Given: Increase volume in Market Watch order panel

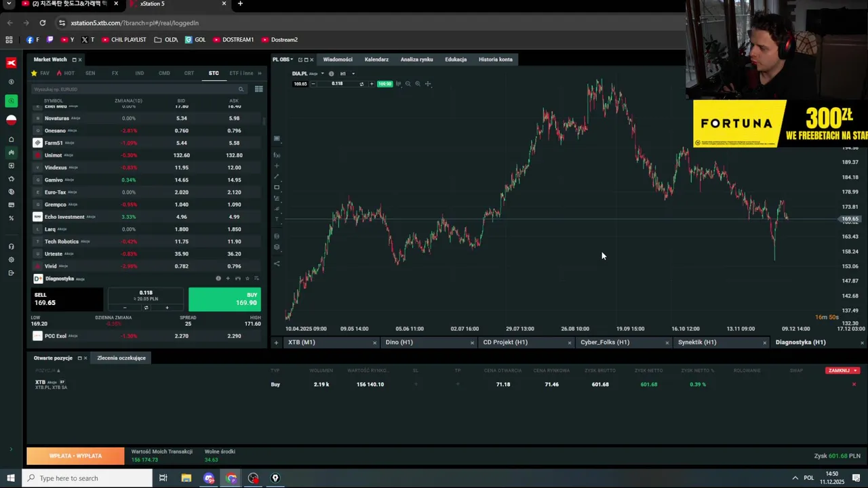Looking at the screenshot, I should pyautogui.click(x=167, y=308).
